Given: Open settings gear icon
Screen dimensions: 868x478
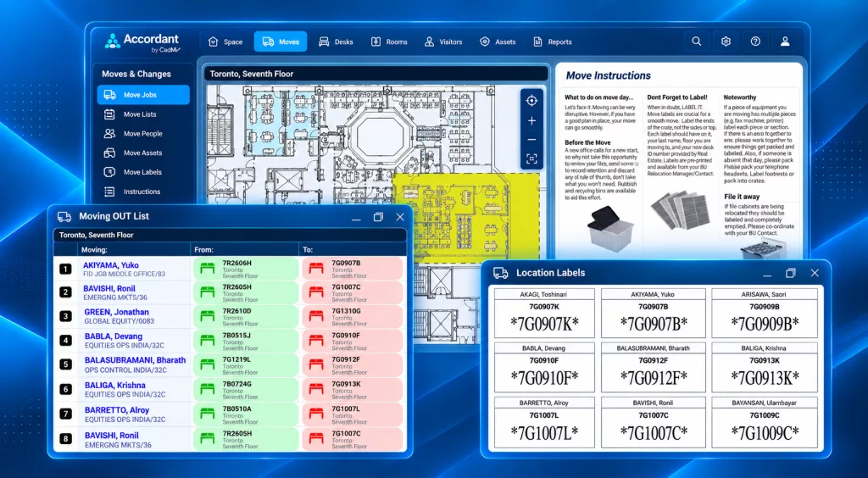Looking at the screenshot, I should click(x=726, y=42).
